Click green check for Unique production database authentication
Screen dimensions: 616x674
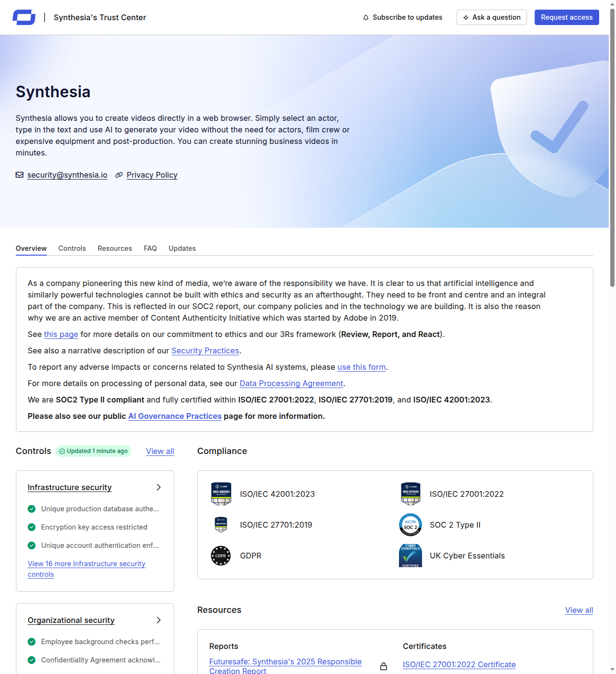(32, 509)
